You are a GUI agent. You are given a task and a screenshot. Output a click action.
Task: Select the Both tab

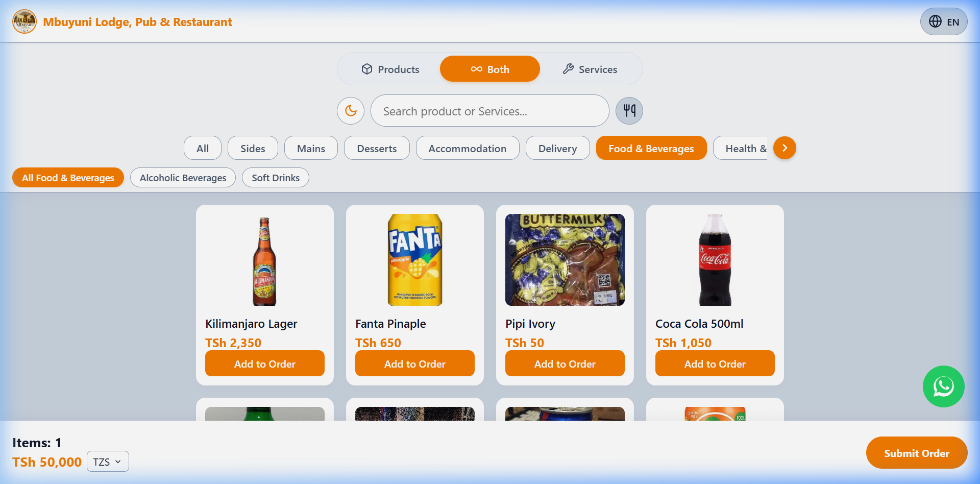[490, 69]
